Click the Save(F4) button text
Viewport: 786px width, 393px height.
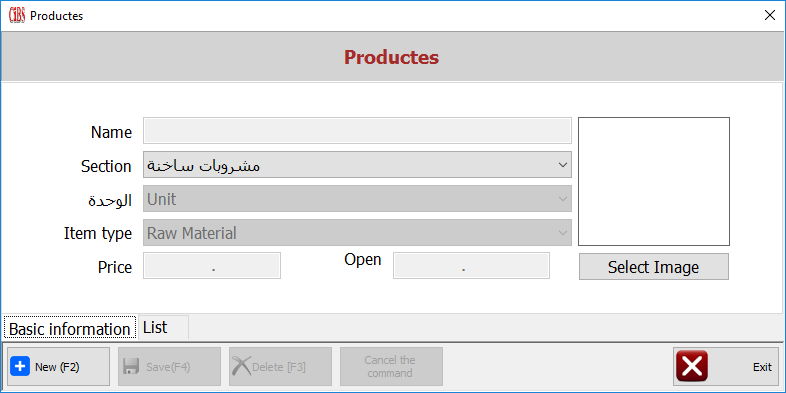[168, 367]
